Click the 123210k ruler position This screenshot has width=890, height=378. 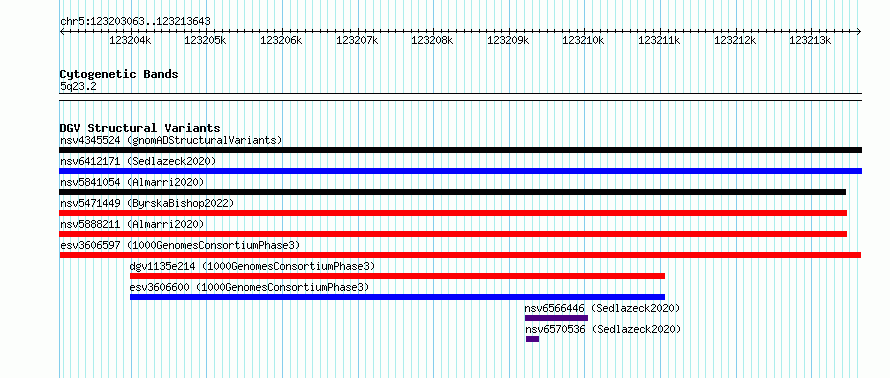coord(584,40)
